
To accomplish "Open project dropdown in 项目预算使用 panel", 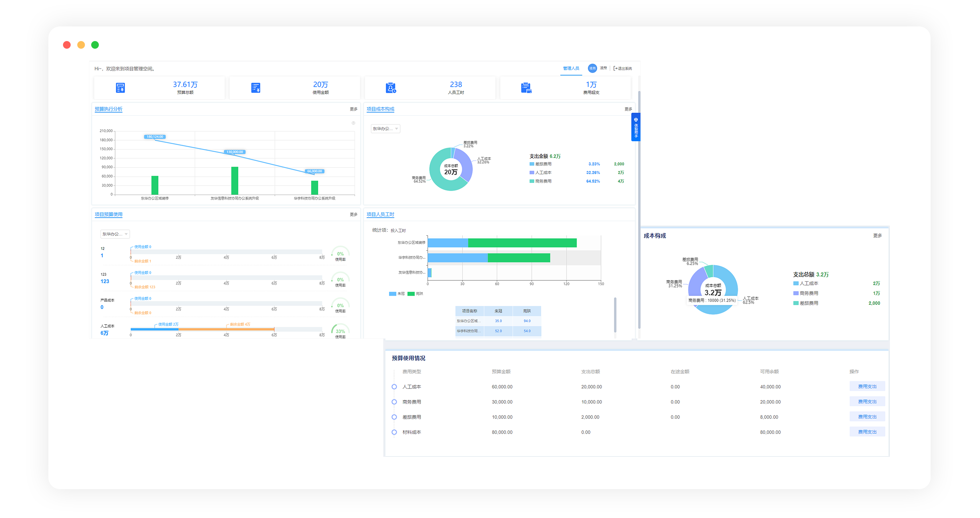I will (x=114, y=234).
